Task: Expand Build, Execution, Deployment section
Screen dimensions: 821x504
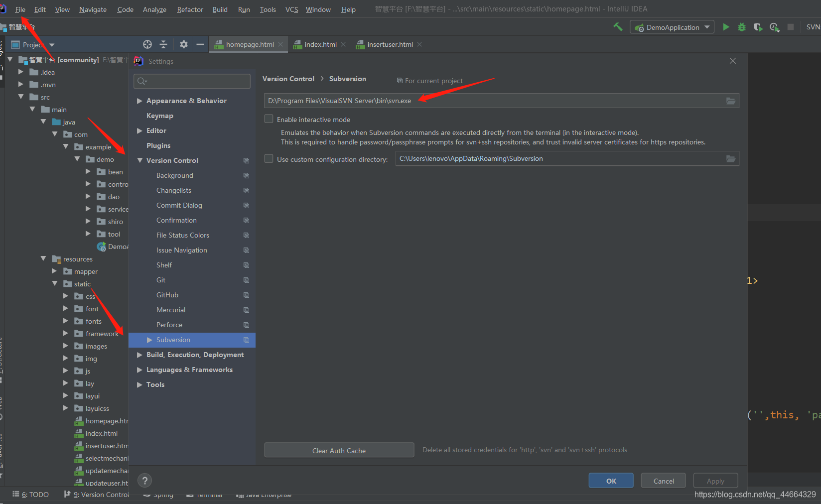Action: click(140, 355)
